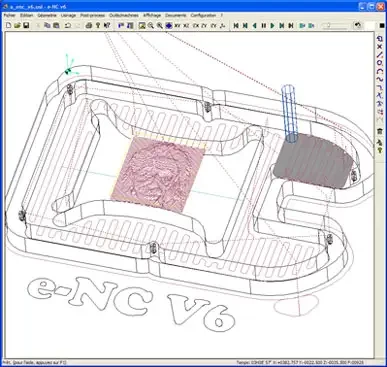Open a file using the folder icon
The width and height of the screenshot is (387, 367).
[18, 25]
